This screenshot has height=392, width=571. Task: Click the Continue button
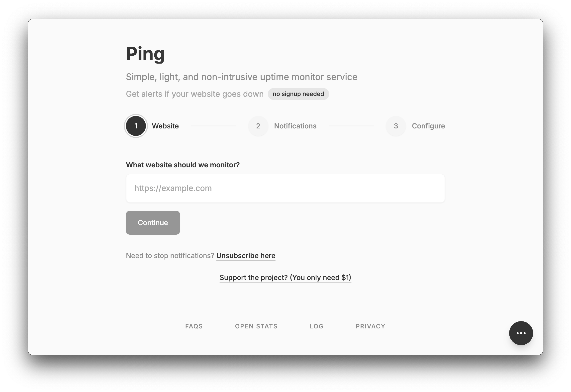pos(153,222)
